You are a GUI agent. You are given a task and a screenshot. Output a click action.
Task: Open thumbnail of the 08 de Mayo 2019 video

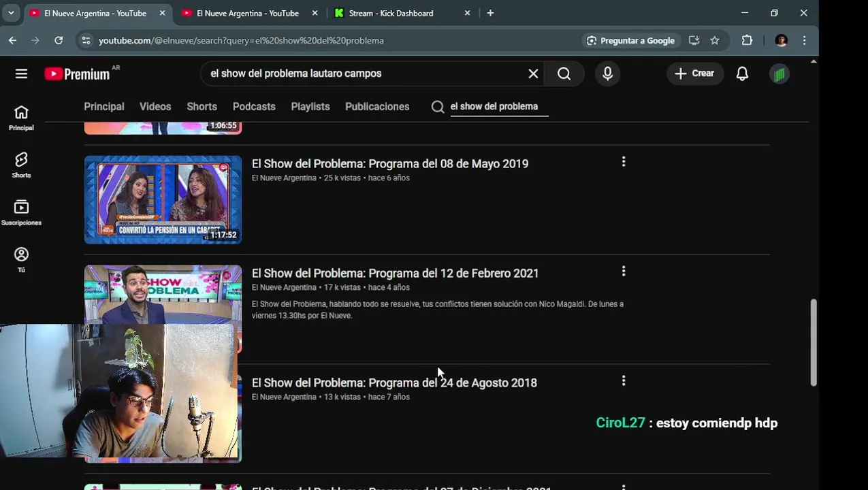[163, 199]
